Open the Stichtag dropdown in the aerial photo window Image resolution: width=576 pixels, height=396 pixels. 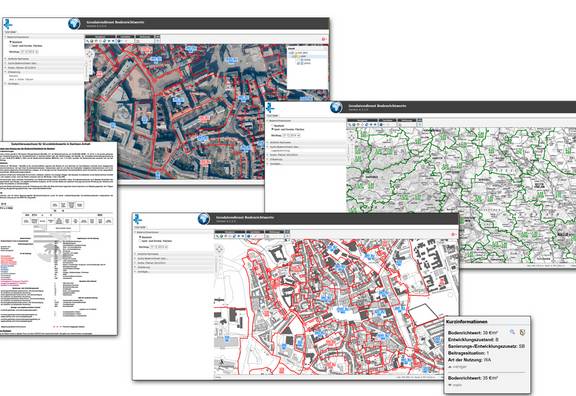coord(29,52)
